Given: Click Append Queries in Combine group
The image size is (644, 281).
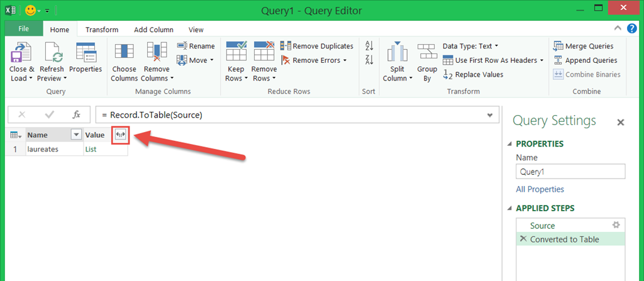Looking at the screenshot, I should coord(585,60).
